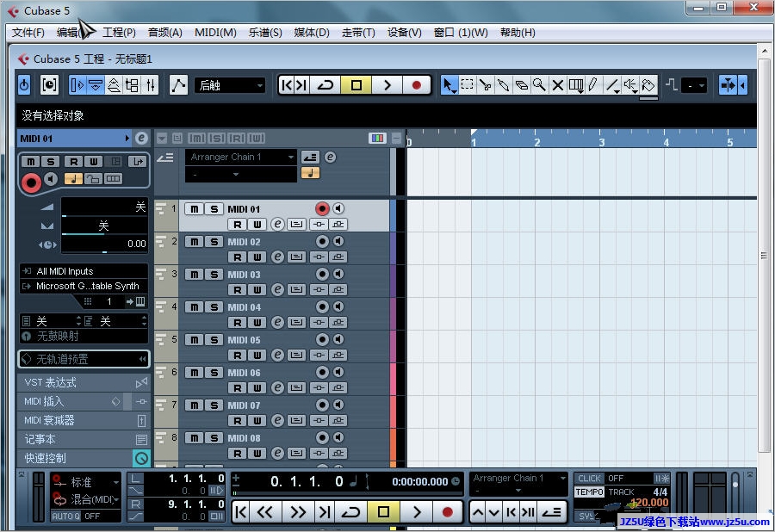The image size is (775, 532).
Task: Open the Mixer from the toolbar
Action: tap(150, 85)
